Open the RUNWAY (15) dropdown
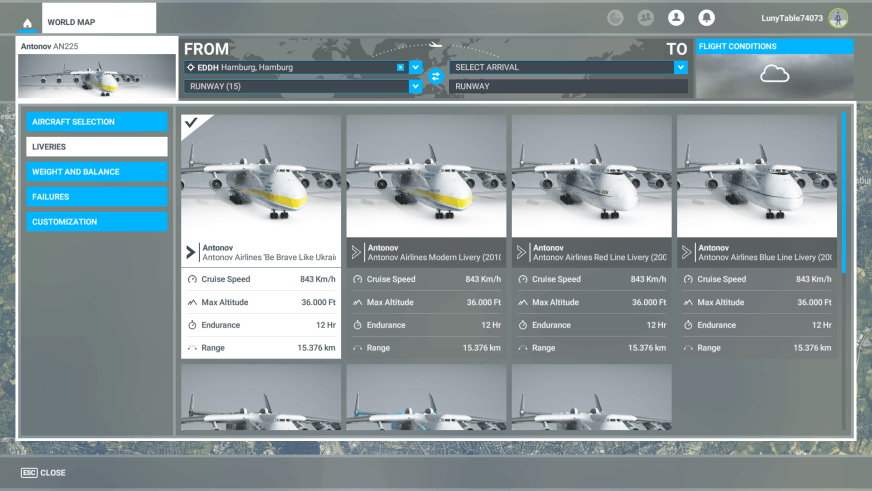872x491 pixels. 415,87
